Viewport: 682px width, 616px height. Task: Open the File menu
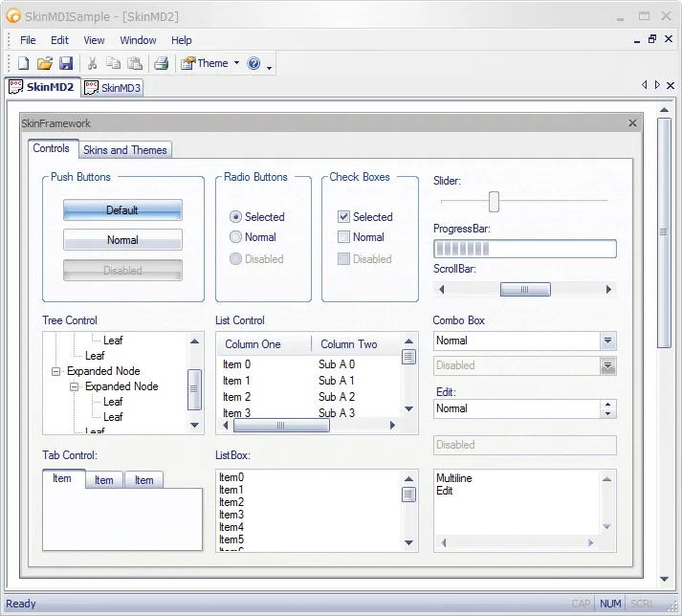[28, 40]
